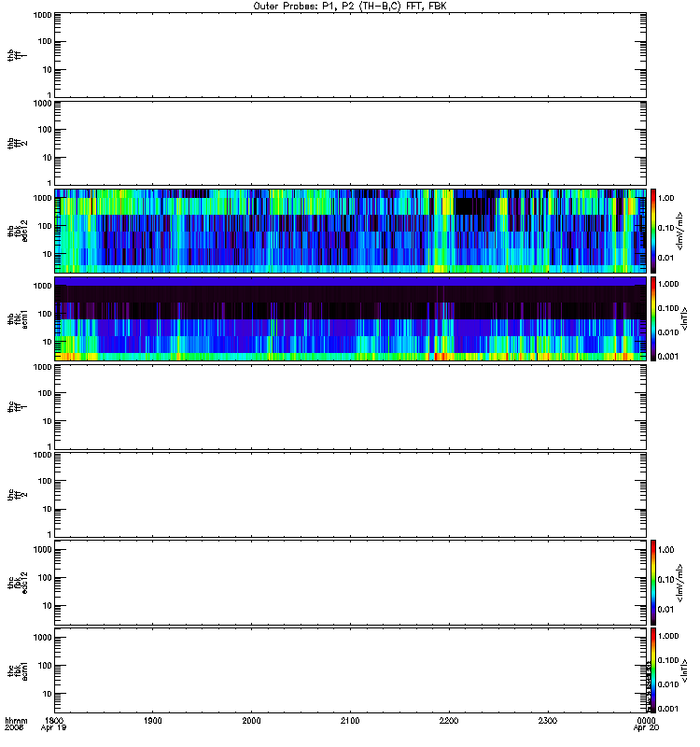Click the thb edc12 color bar '<|mV/m|>' unit label

(679, 231)
